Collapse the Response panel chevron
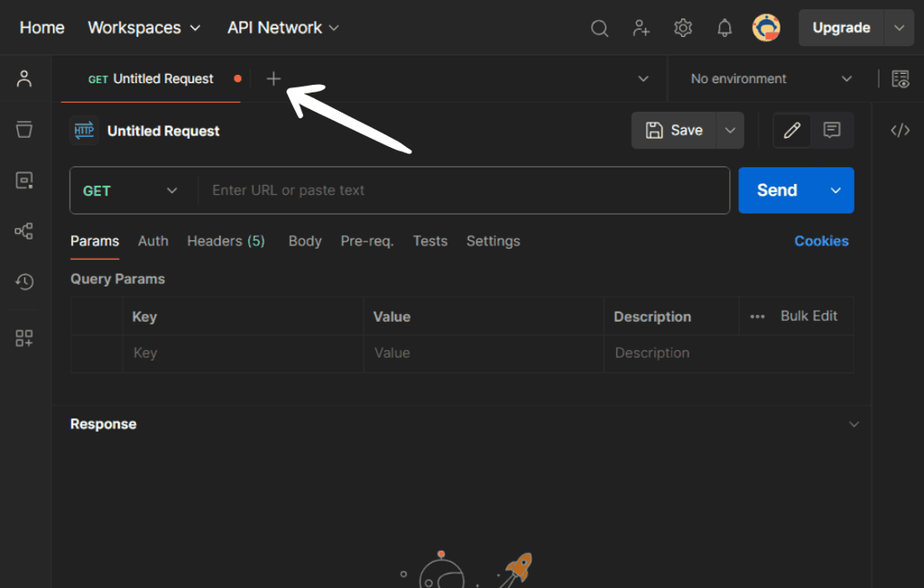 [854, 424]
